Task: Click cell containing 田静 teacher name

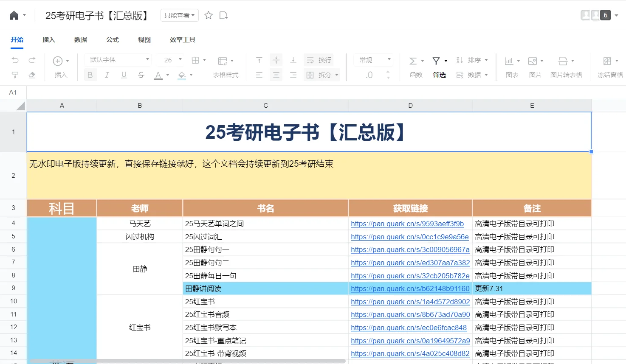Action: pos(140,269)
